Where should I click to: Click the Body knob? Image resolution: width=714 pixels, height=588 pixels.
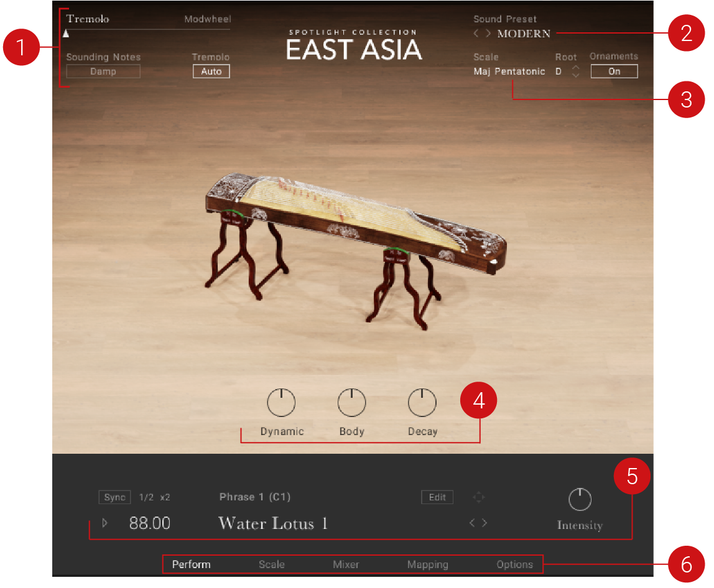point(351,403)
